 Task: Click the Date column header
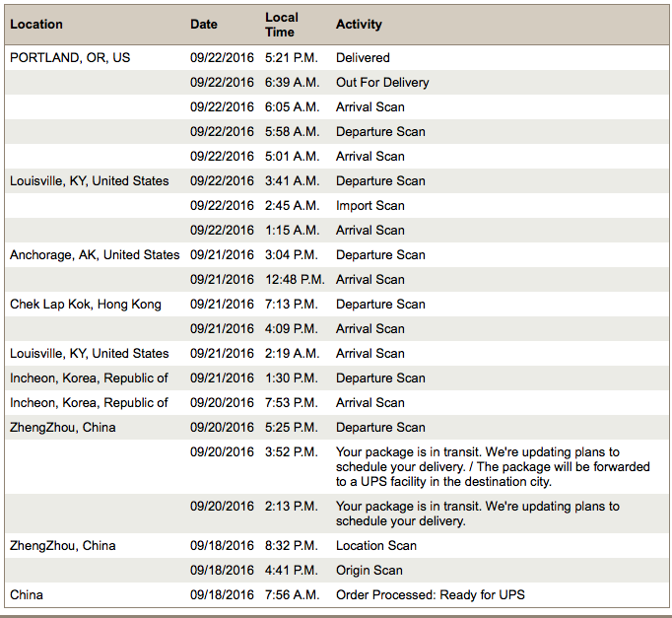(x=204, y=25)
